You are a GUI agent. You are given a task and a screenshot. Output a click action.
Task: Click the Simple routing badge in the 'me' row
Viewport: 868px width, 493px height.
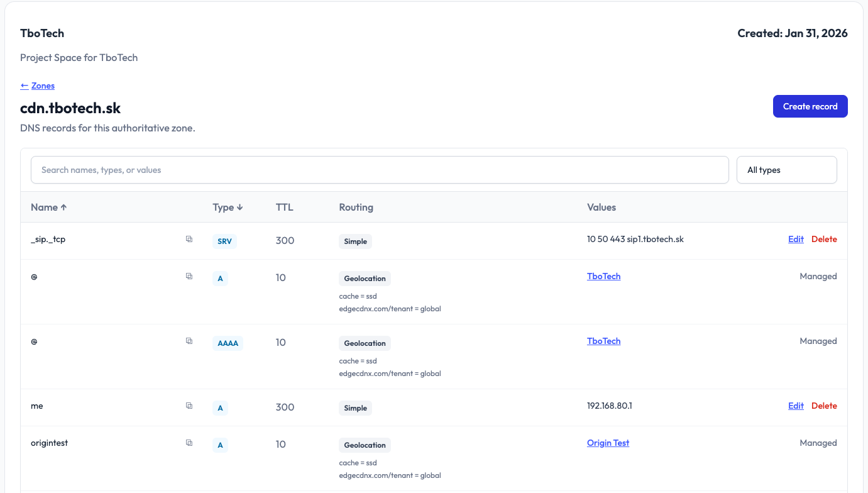(x=356, y=408)
